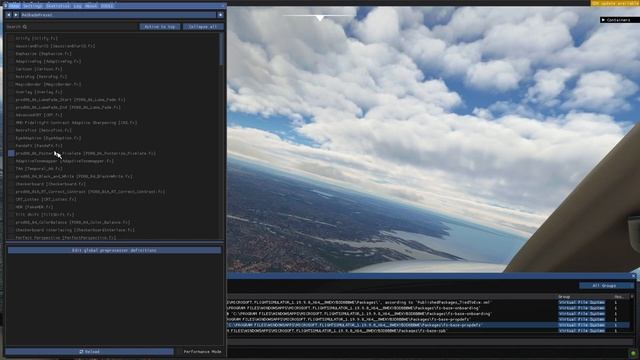This screenshot has width=640, height=360.
Task: Open the About tab
Action: pyautogui.click(x=91, y=6)
